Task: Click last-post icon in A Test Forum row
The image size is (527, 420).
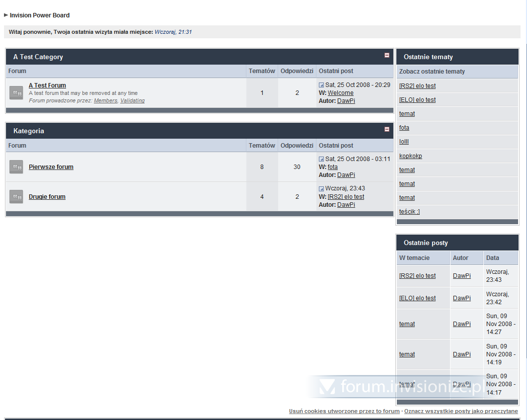Action: pyautogui.click(x=321, y=85)
